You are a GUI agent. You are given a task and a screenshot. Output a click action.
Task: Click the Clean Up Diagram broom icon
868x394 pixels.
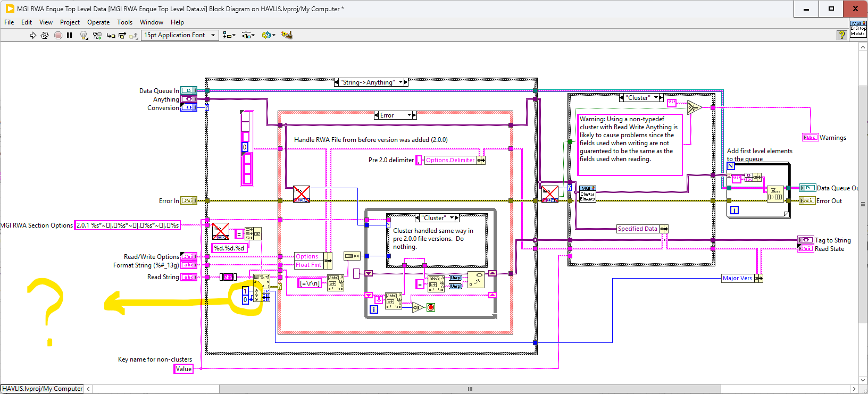(287, 35)
